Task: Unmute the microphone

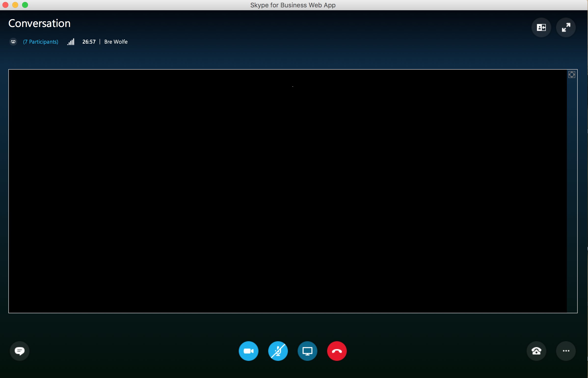Action: 278,351
